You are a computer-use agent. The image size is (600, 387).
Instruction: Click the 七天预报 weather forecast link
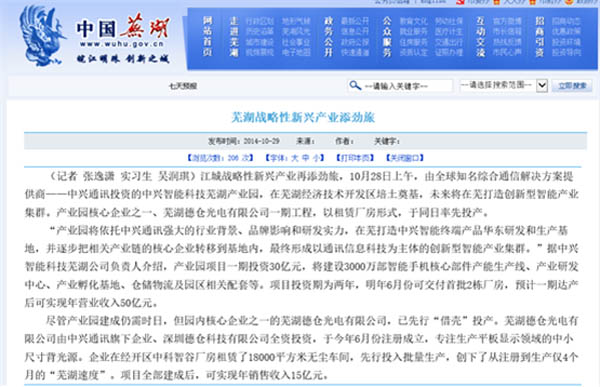coord(183,86)
